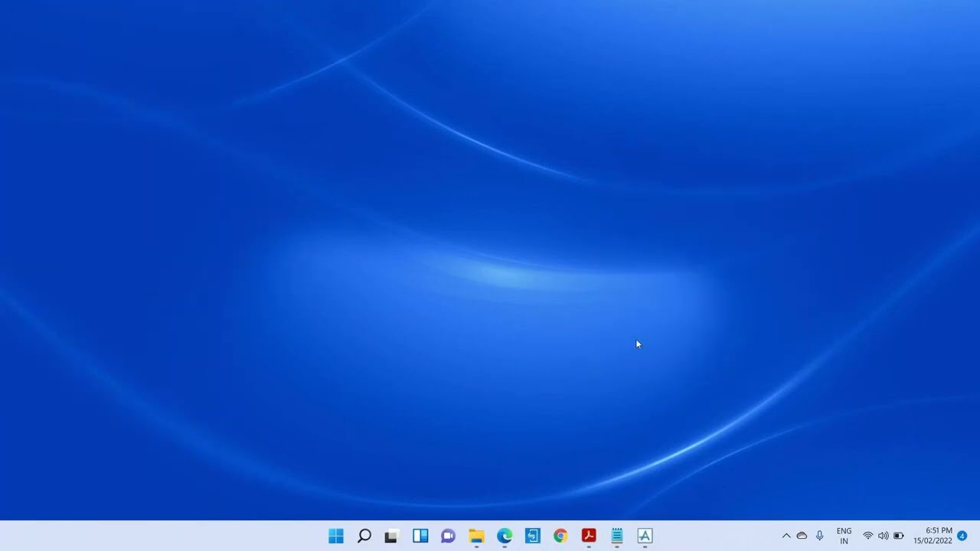The image size is (980, 551).
Task: Launch Google Chrome
Action: (x=560, y=536)
